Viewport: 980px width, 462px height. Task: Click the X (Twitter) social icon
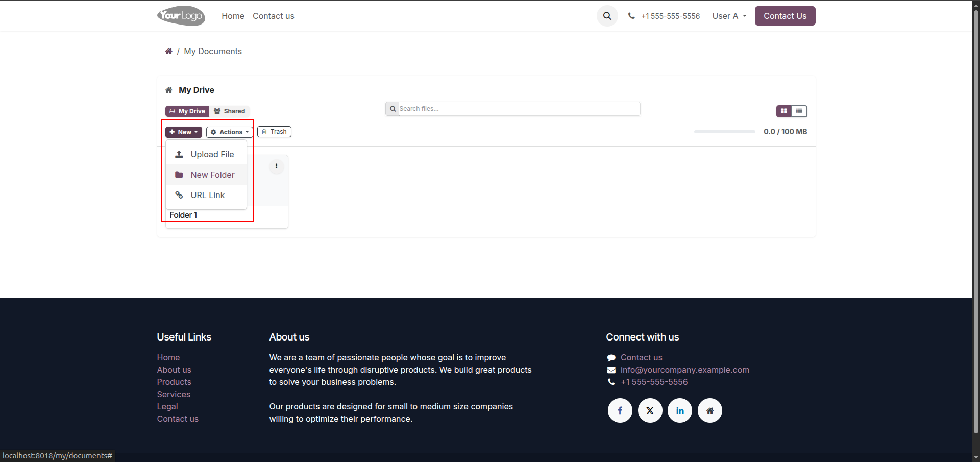point(650,410)
